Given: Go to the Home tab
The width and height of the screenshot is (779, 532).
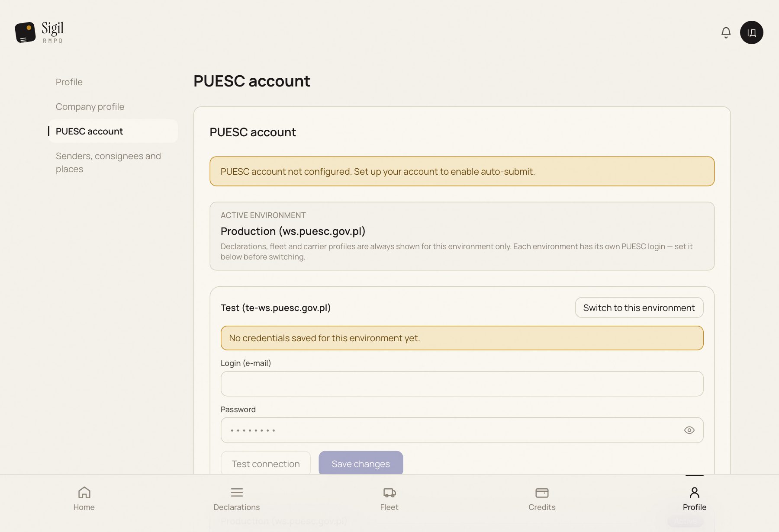Looking at the screenshot, I should (x=84, y=499).
